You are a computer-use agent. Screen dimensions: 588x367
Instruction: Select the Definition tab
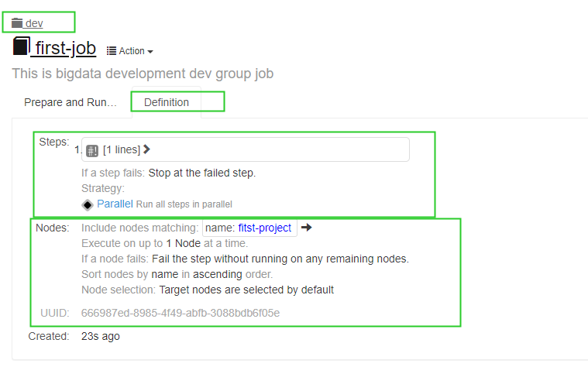[x=167, y=102]
